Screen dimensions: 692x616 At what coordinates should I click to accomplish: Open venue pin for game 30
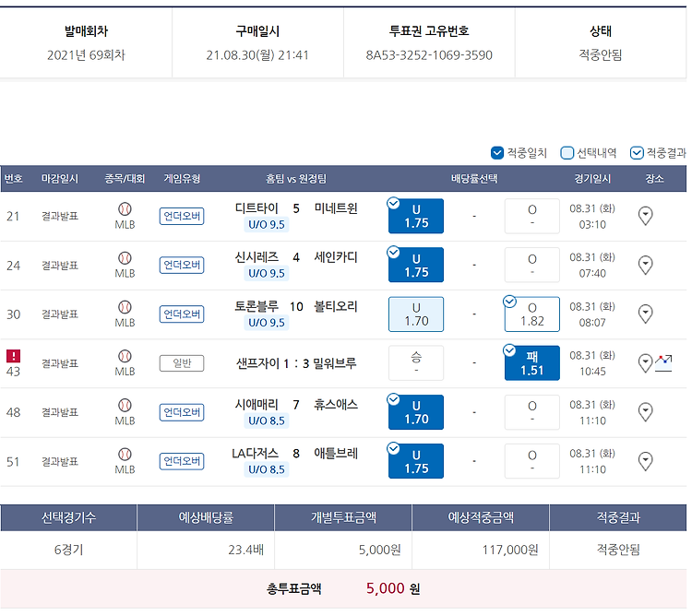(x=646, y=314)
